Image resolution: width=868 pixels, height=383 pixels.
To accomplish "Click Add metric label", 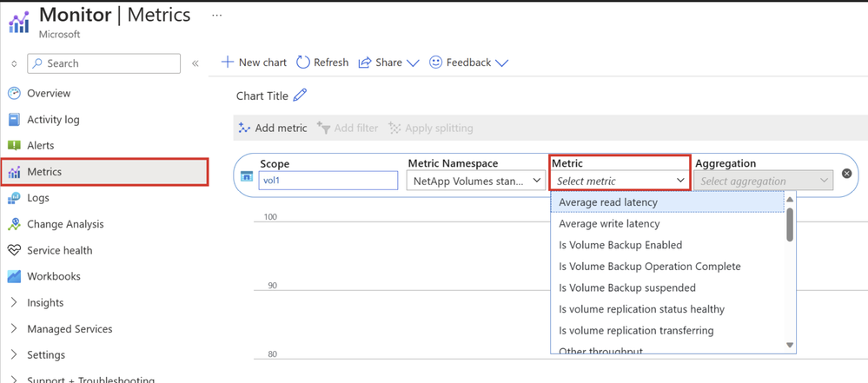I will point(281,128).
